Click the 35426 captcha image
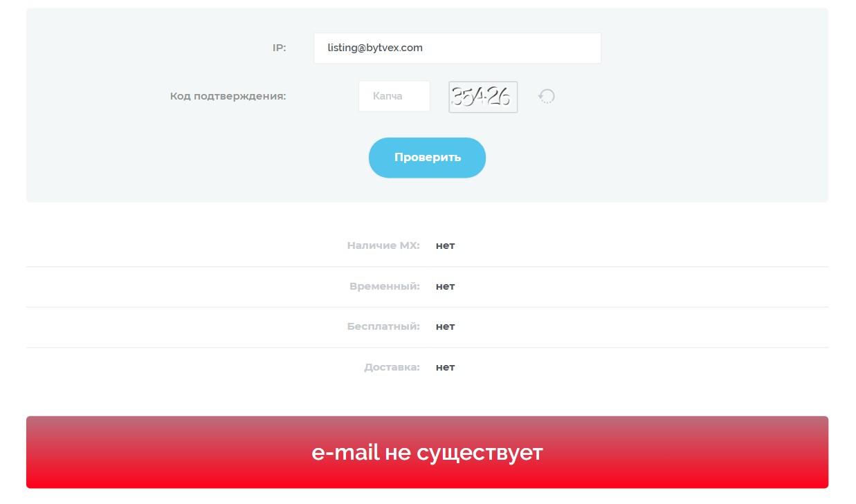Screen dimensions: 856x504 coord(483,97)
